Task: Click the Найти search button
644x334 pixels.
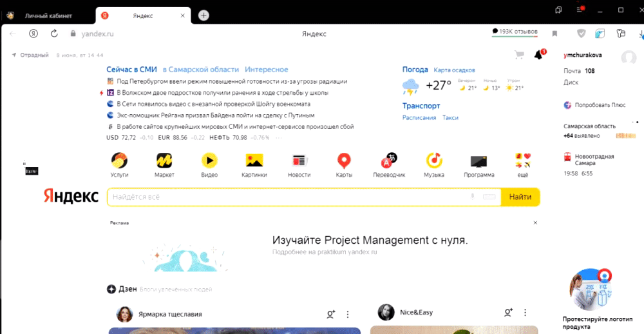Action: pos(520,197)
